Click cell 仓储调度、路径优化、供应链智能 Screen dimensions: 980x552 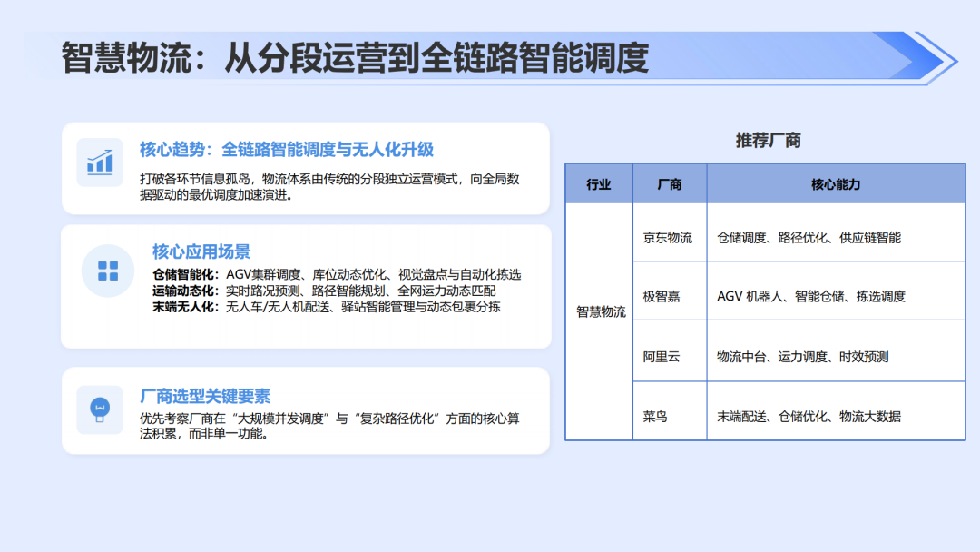pos(837,232)
